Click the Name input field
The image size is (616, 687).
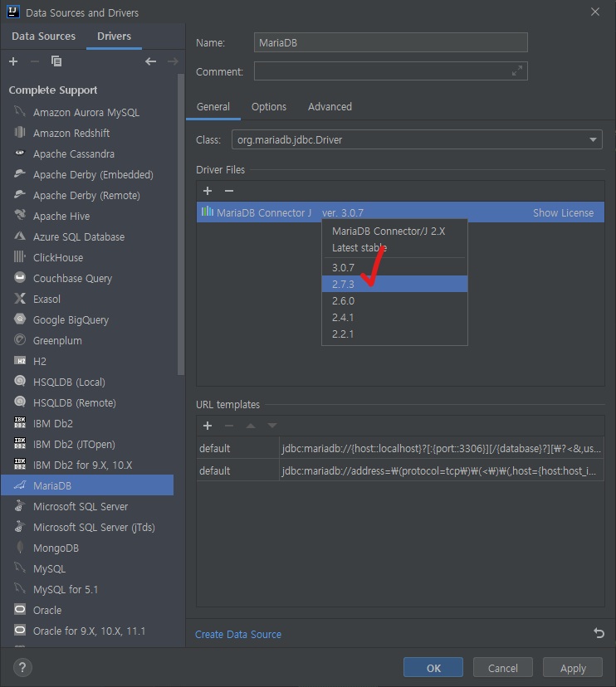point(391,42)
